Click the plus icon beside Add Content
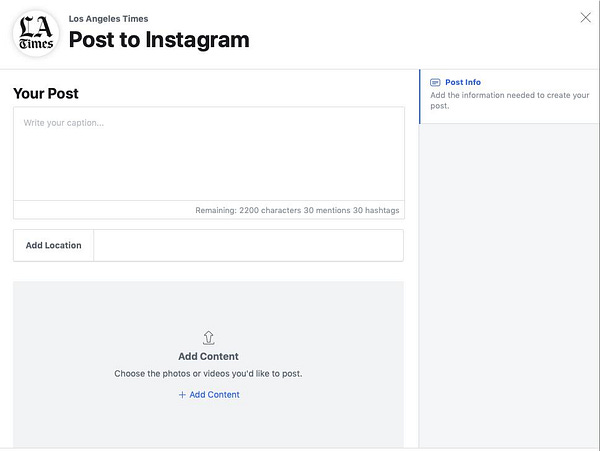Image resolution: width=600 pixels, height=451 pixels. tap(182, 395)
